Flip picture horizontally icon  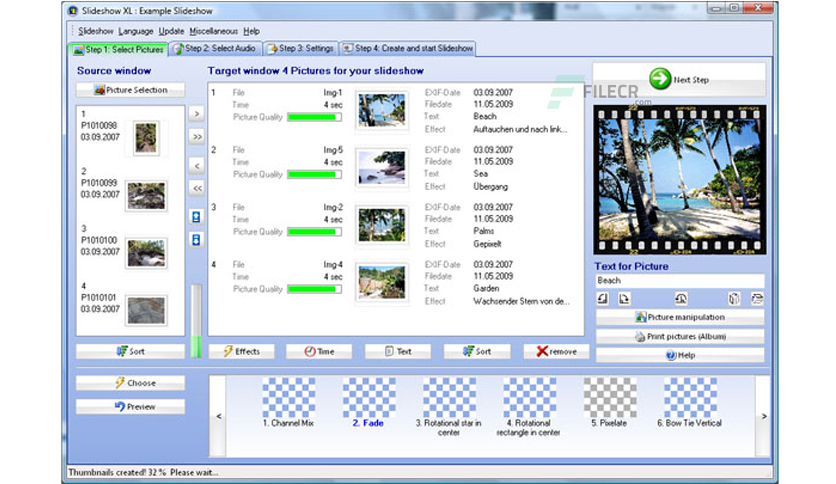pyautogui.click(x=734, y=299)
